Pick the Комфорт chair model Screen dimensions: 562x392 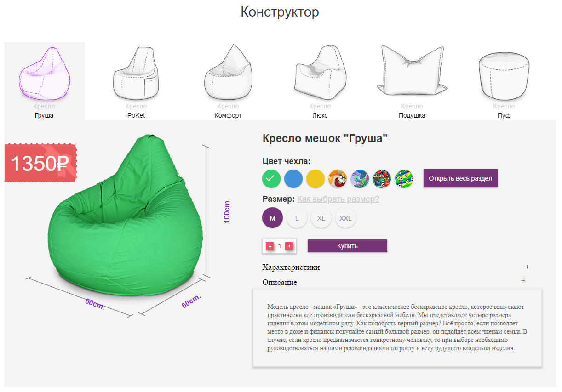point(228,81)
